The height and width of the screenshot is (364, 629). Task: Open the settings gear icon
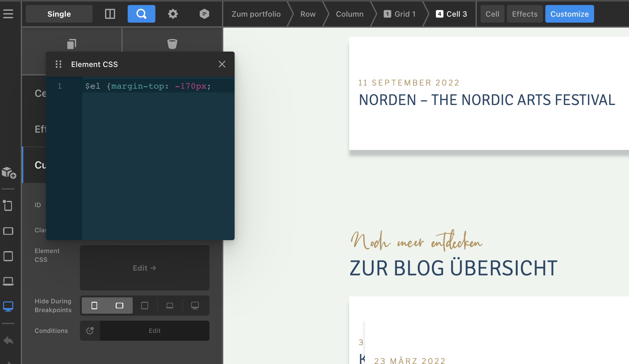(x=173, y=14)
